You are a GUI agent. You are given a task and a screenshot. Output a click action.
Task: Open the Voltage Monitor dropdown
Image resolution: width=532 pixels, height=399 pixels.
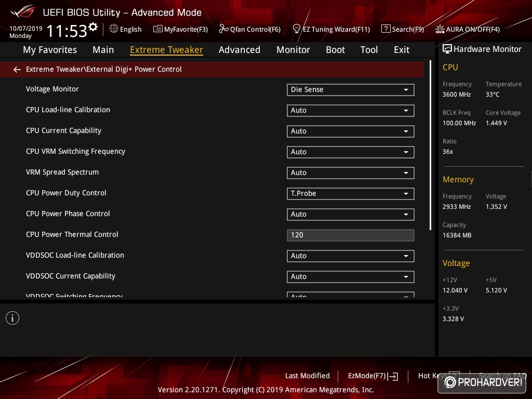pos(351,89)
